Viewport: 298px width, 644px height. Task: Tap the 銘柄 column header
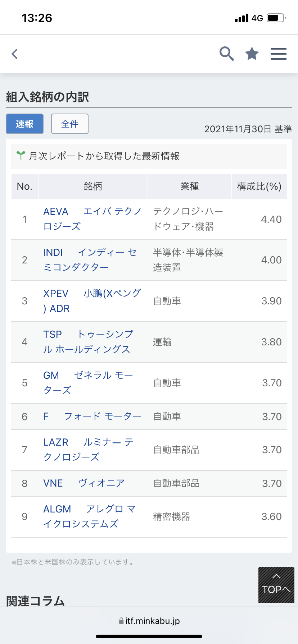(x=93, y=187)
